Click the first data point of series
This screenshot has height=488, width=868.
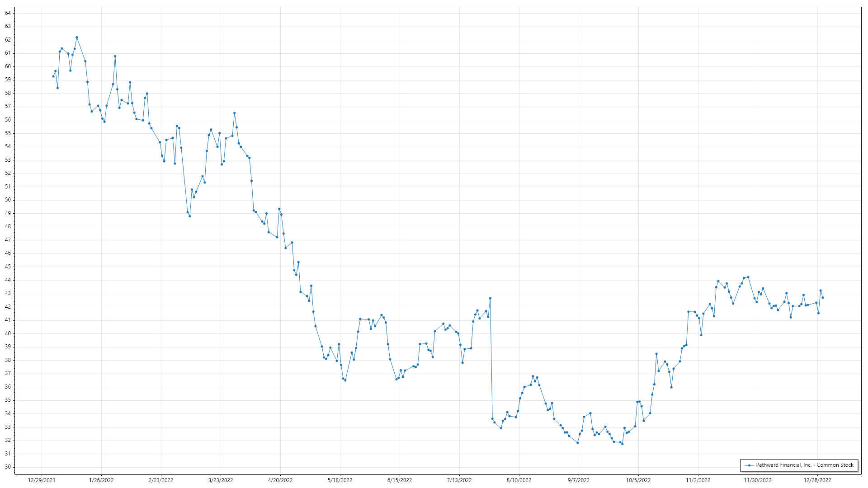(x=53, y=76)
